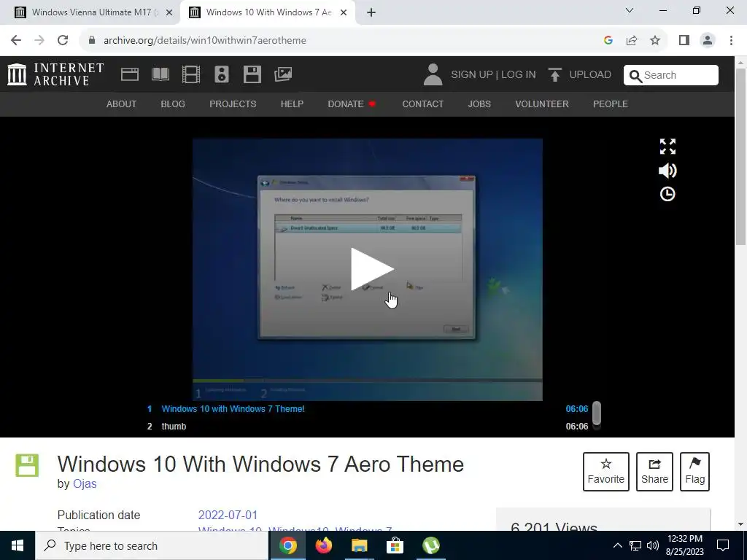Open the VOLUNTEER menu item
This screenshot has width=747, height=560.
tap(542, 104)
